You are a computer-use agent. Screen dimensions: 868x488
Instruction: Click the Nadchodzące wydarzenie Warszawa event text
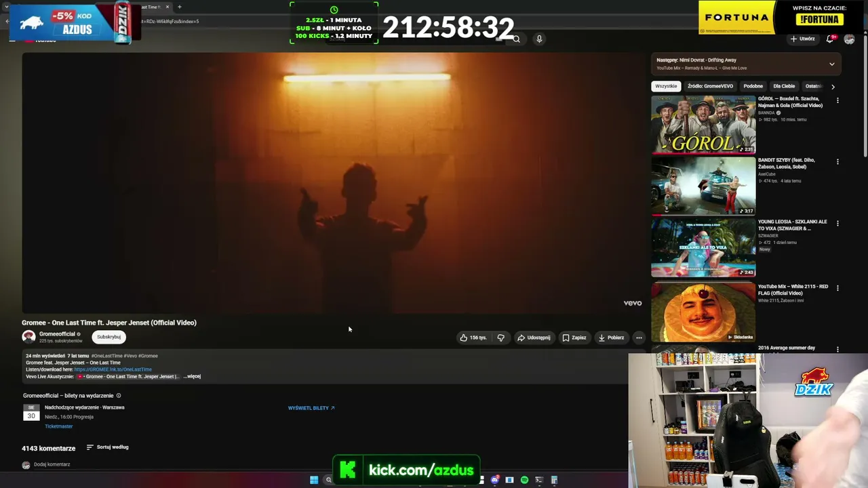pyautogui.click(x=85, y=407)
